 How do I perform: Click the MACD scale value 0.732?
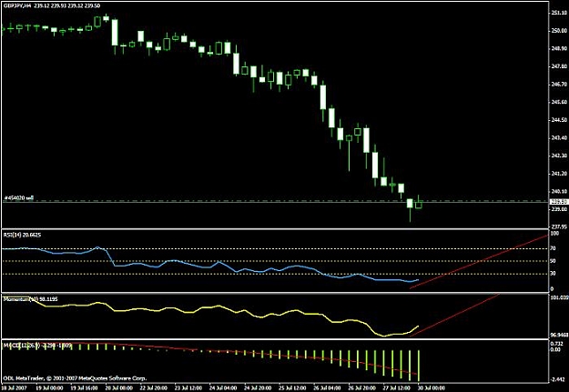pyautogui.click(x=556, y=344)
